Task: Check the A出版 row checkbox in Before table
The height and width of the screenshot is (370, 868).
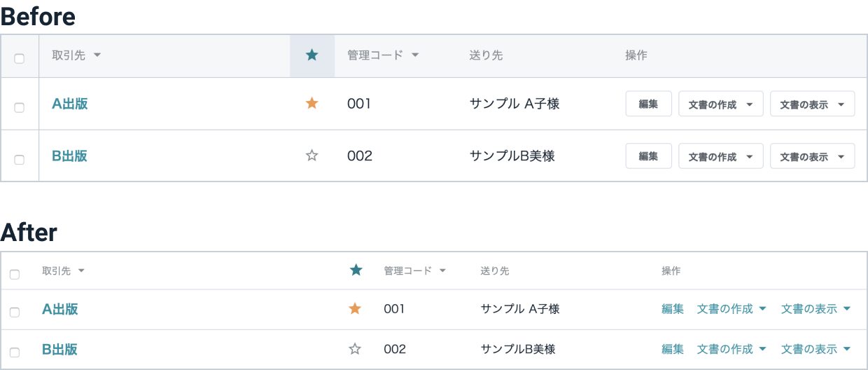Action: click(20, 107)
